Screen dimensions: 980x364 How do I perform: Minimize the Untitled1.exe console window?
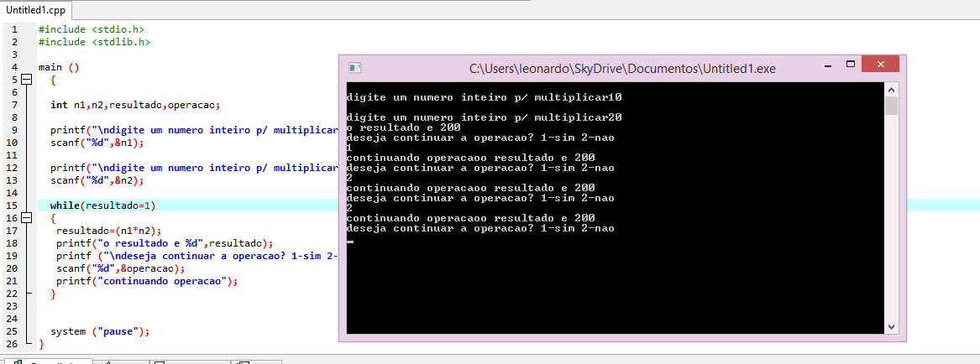point(827,65)
